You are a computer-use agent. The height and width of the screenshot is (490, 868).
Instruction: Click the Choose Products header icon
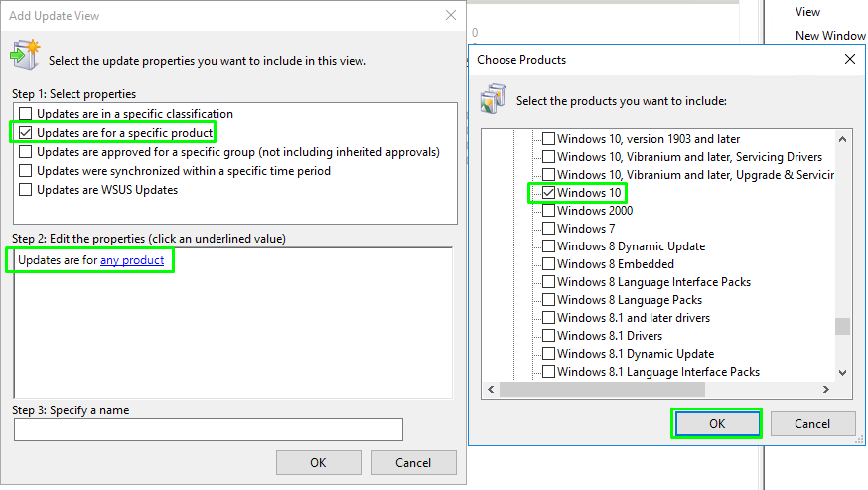494,98
